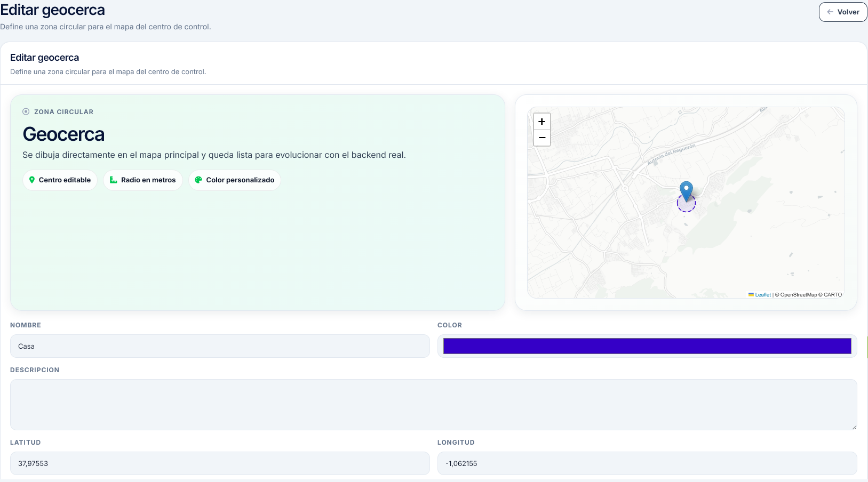
Task: Grab the Descripcion textarea resize handle
Action: point(854,427)
